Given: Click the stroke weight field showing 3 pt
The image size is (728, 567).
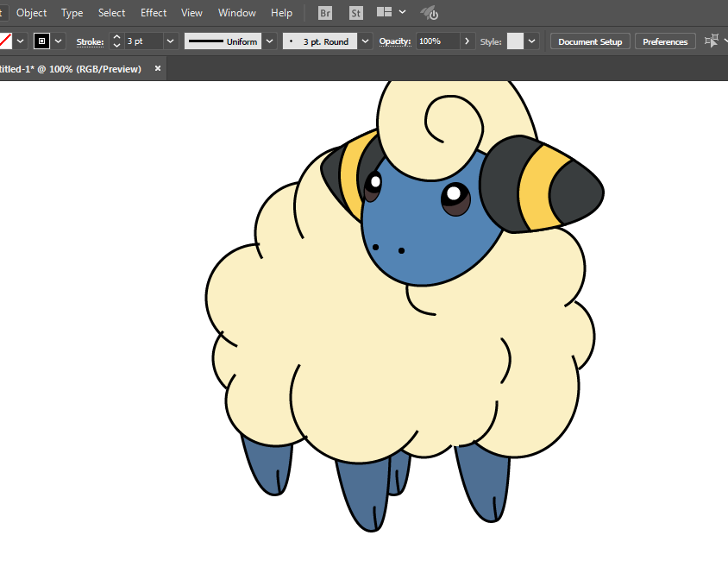Looking at the screenshot, I should (144, 41).
